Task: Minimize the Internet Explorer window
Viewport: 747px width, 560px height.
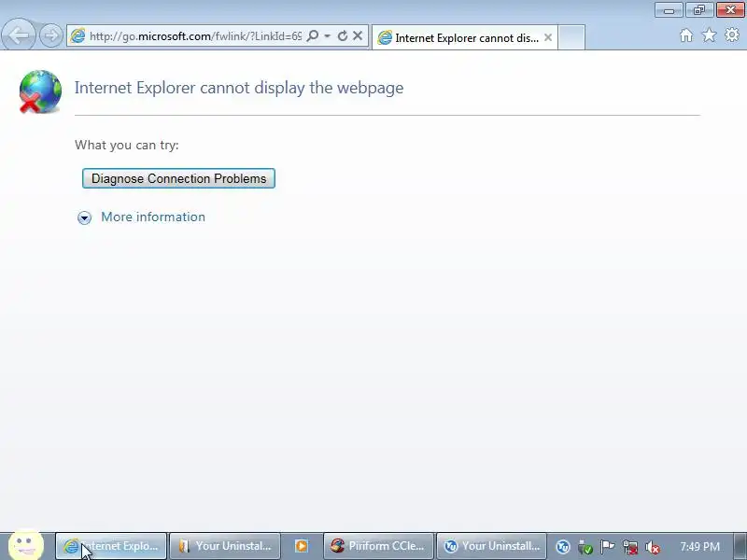Action: [669, 10]
